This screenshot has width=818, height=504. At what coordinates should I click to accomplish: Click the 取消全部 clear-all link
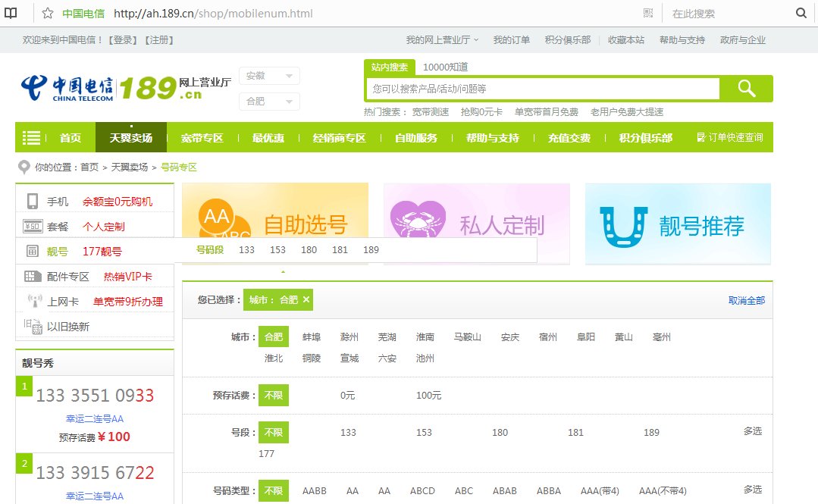747,299
